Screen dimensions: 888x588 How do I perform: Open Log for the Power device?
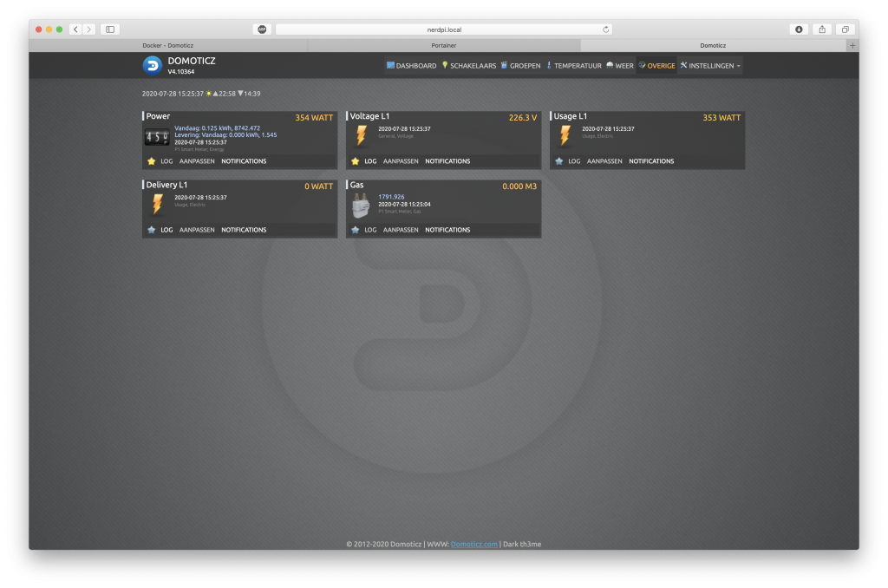pos(166,161)
